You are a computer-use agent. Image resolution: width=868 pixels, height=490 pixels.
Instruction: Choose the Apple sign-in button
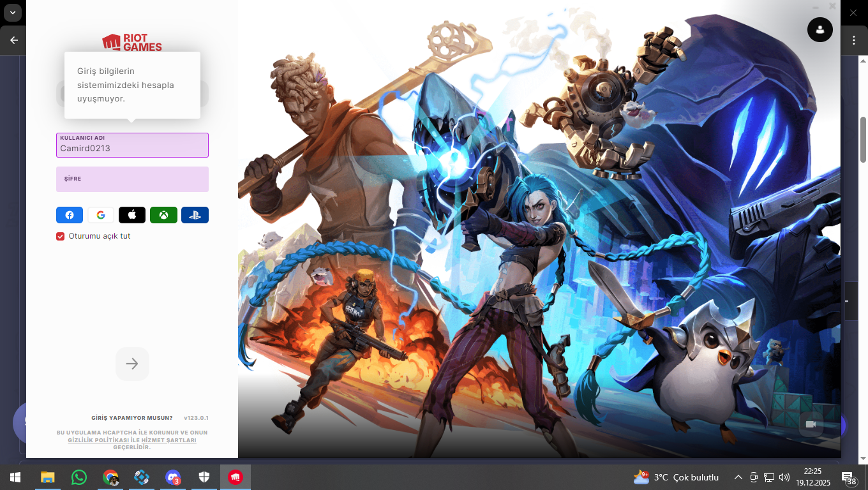[132, 215]
